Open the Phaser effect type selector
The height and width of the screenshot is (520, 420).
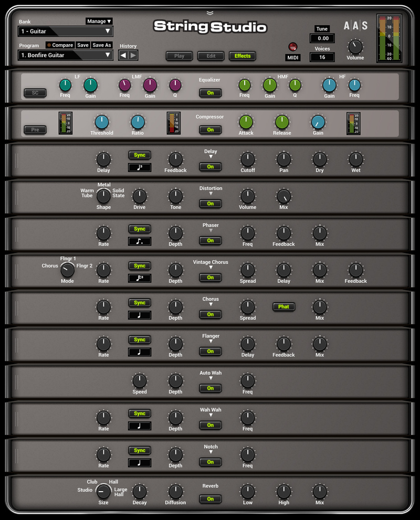click(211, 230)
